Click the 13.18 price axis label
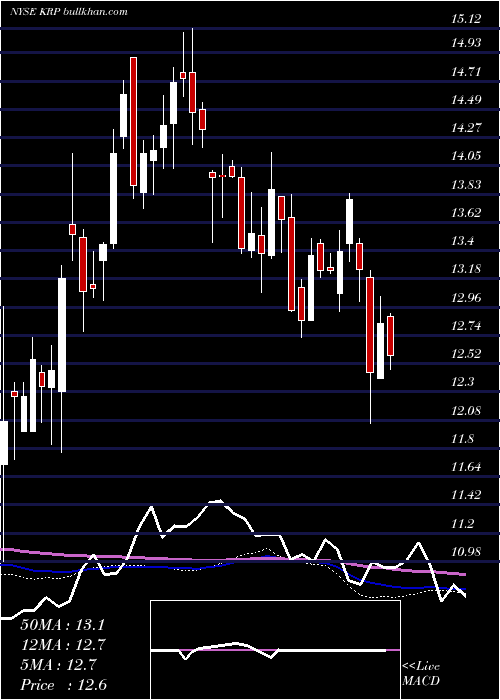The width and height of the screenshot is (500, 700). [x=467, y=269]
